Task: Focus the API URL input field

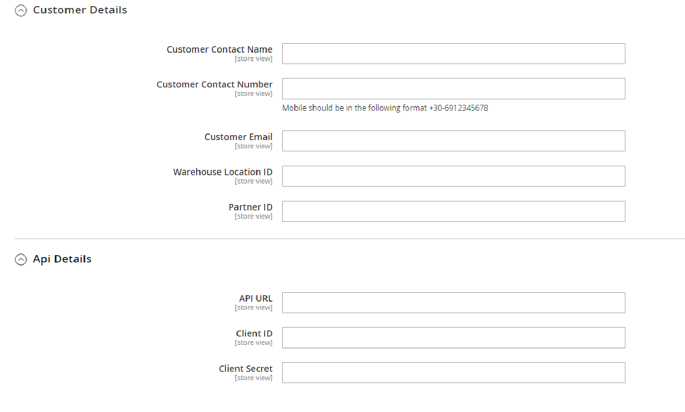Action: (453, 303)
